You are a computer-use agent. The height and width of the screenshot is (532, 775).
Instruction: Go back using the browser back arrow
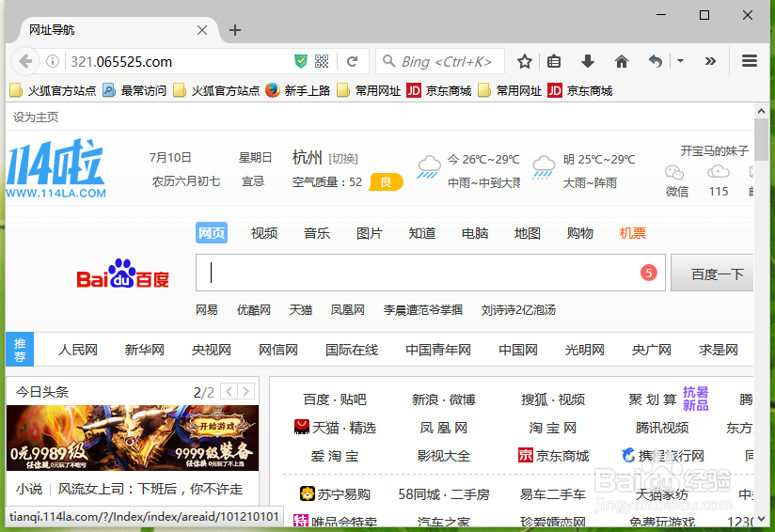(x=25, y=61)
